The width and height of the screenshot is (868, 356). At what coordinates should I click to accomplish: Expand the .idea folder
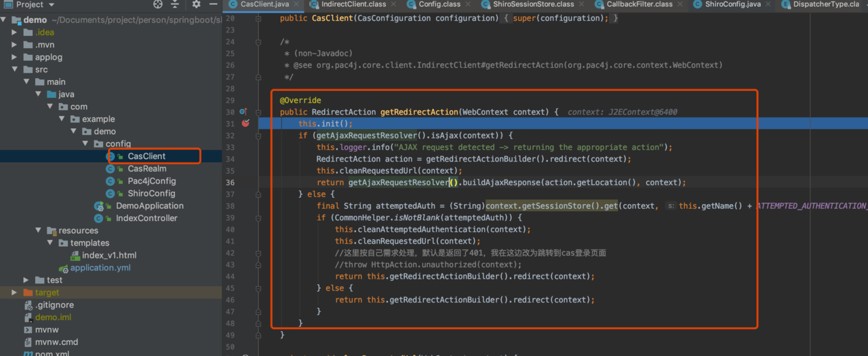(x=15, y=33)
